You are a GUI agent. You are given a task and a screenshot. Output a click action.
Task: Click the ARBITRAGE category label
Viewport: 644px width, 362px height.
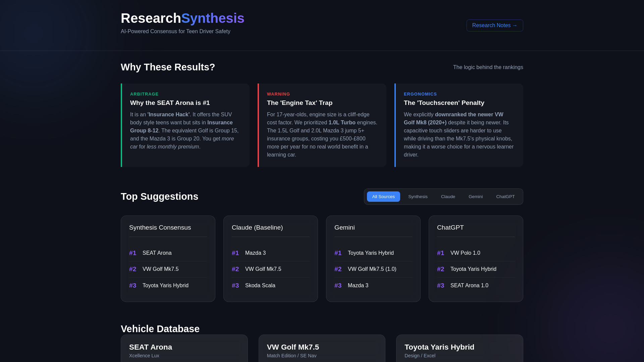[x=144, y=94]
